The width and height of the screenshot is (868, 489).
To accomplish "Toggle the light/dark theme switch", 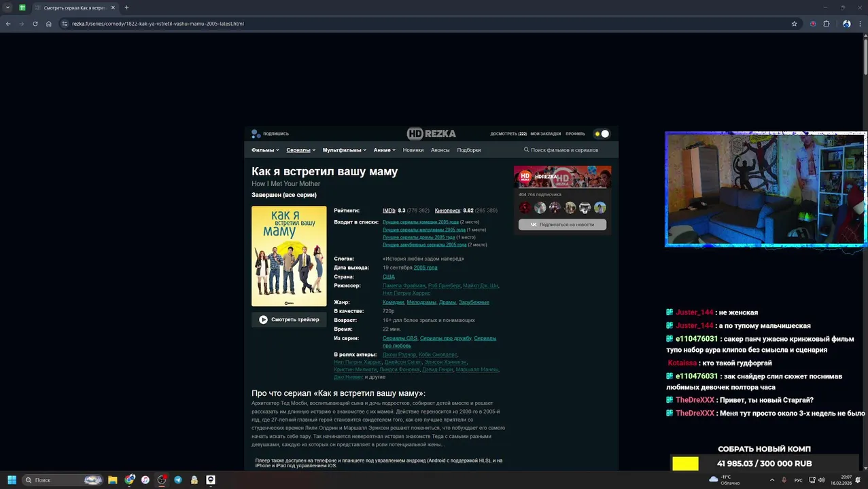I will pos(602,134).
